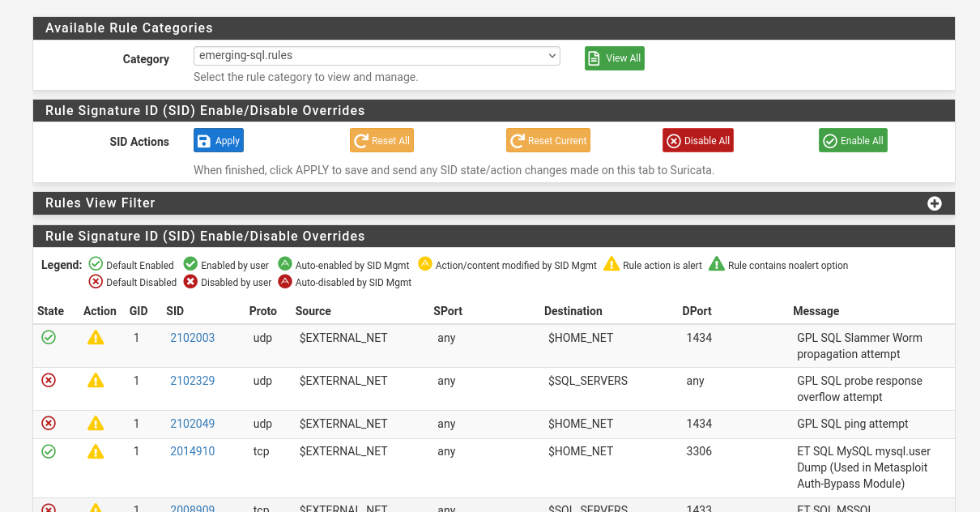The width and height of the screenshot is (980, 512).
Task: Toggle state icon for SID 2014910
Action: (x=49, y=451)
